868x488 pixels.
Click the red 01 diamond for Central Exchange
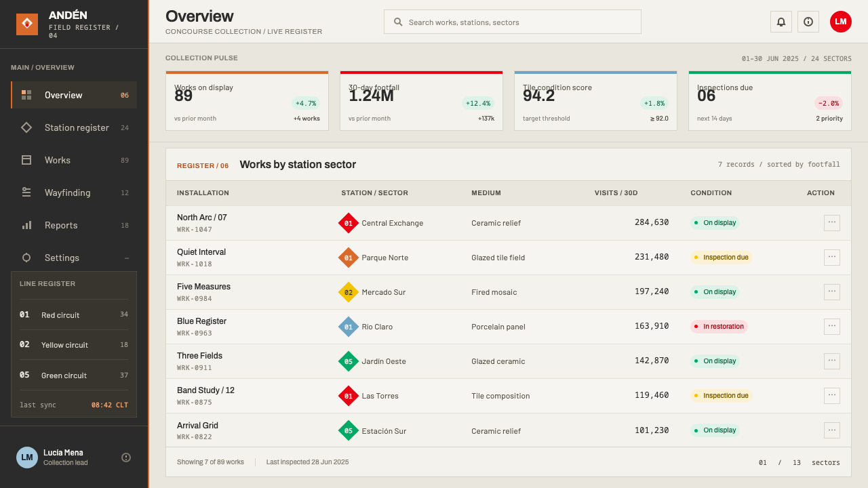(348, 223)
